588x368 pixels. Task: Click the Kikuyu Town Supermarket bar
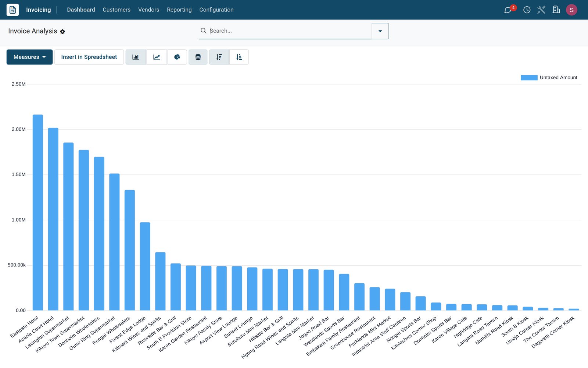coord(84,230)
